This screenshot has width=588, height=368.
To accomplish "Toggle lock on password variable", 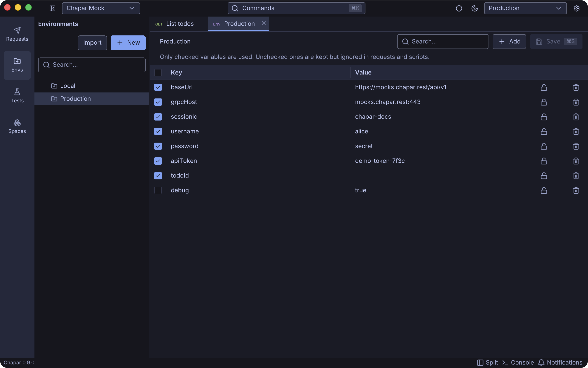I will click(x=544, y=146).
